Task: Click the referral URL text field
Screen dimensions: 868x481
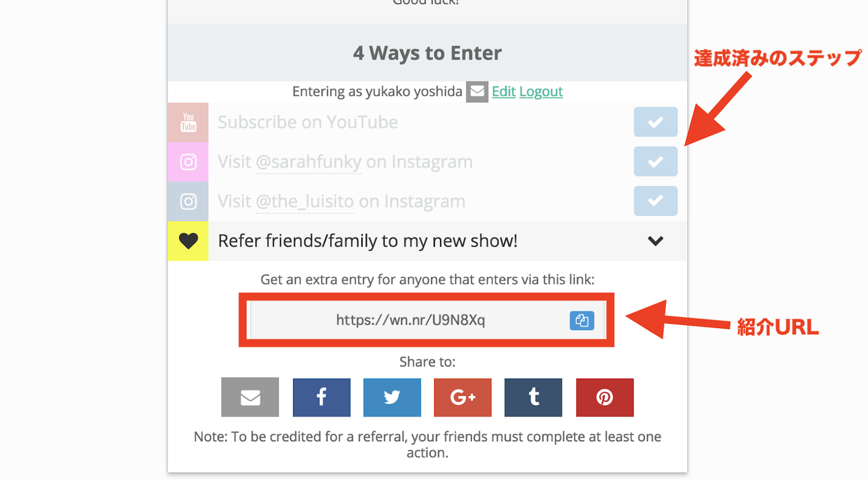Action: coord(410,321)
